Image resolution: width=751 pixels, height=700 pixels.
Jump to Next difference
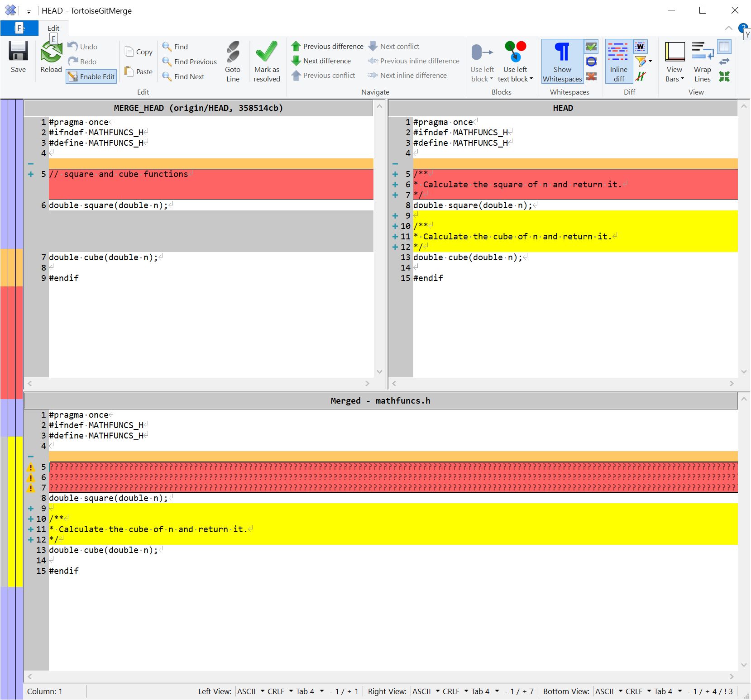321,61
